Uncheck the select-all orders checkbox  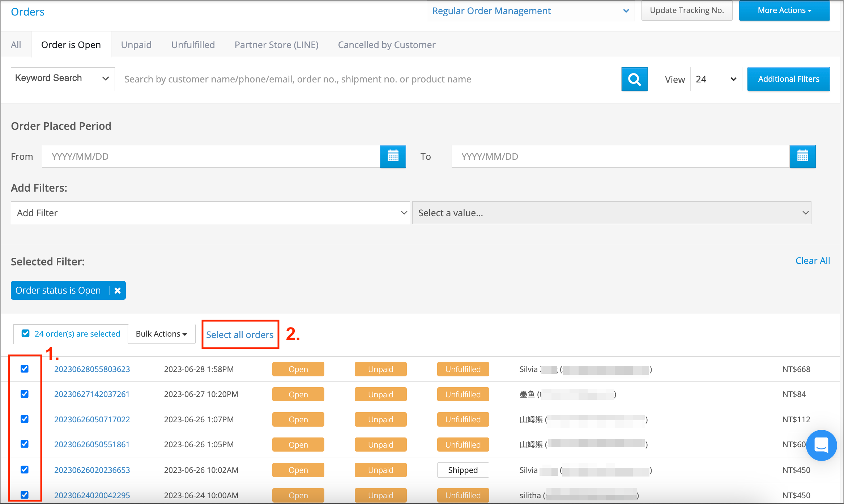pos(25,333)
